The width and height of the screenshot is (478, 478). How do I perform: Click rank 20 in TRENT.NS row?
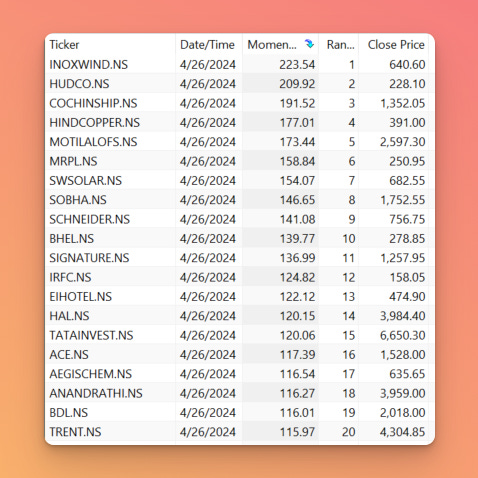coord(349,432)
